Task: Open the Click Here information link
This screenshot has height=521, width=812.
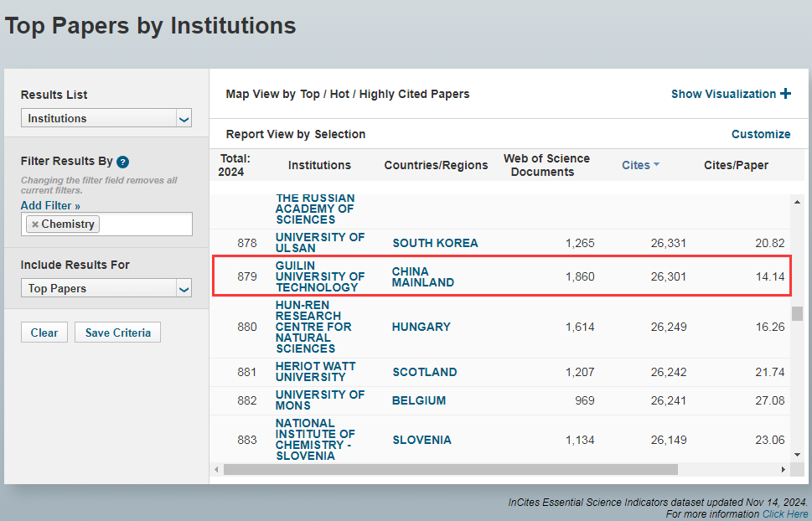Action: [x=784, y=514]
